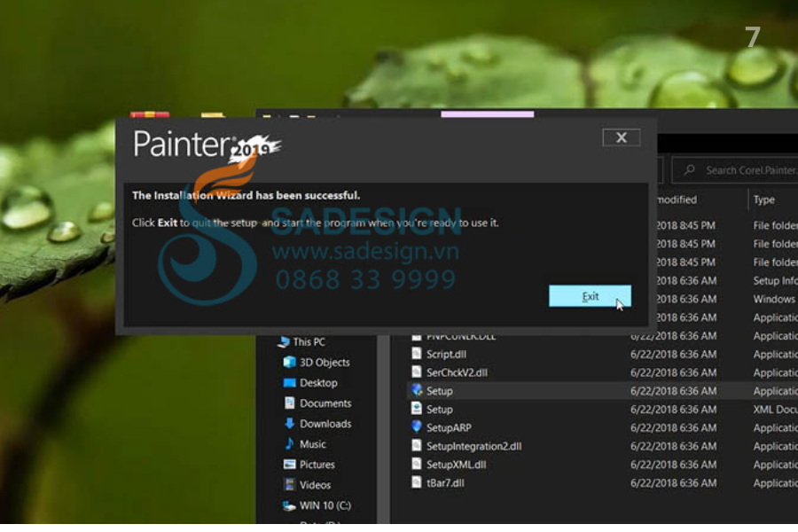This screenshot has height=532, width=798.
Task: Select the Setup application file icon
Action: (x=418, y=391)
